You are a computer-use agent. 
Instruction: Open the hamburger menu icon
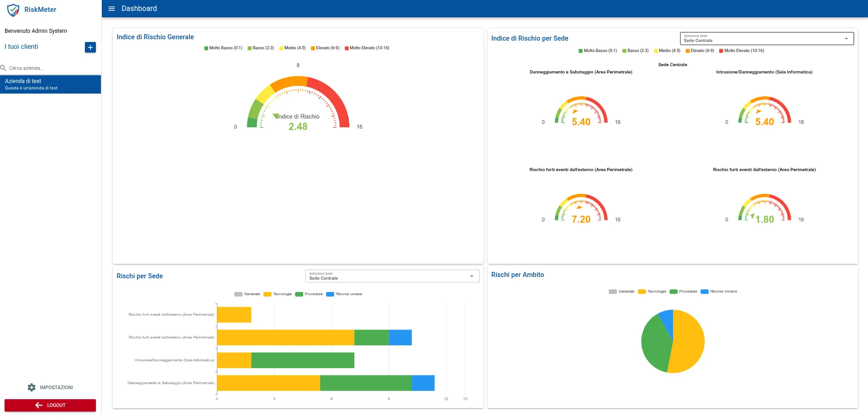[111, 9]
